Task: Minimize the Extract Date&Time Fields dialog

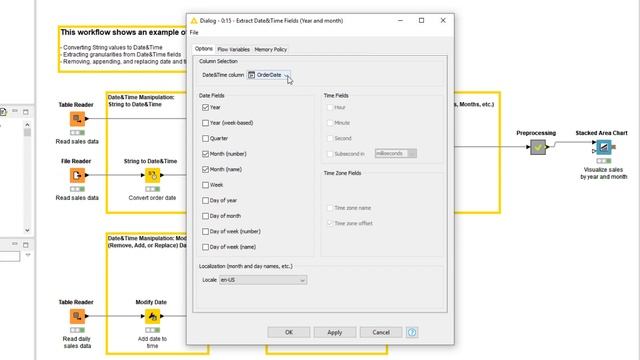Action: [400, 20]
